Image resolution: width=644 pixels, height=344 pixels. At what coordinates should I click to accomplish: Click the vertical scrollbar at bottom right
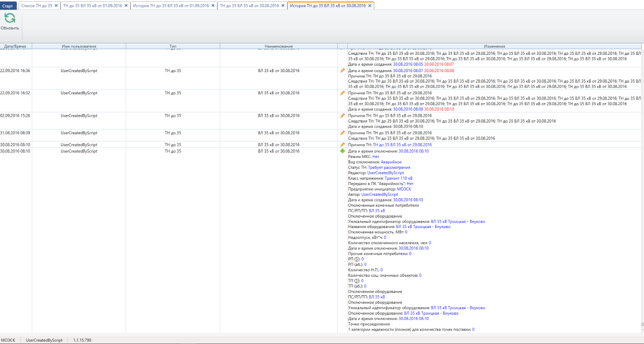642,324
